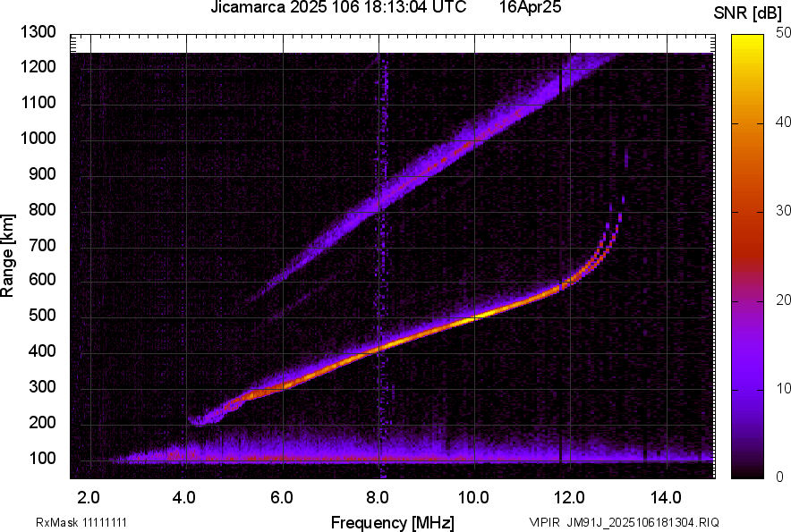Click colorbar tick label '20'

[783, 300]
